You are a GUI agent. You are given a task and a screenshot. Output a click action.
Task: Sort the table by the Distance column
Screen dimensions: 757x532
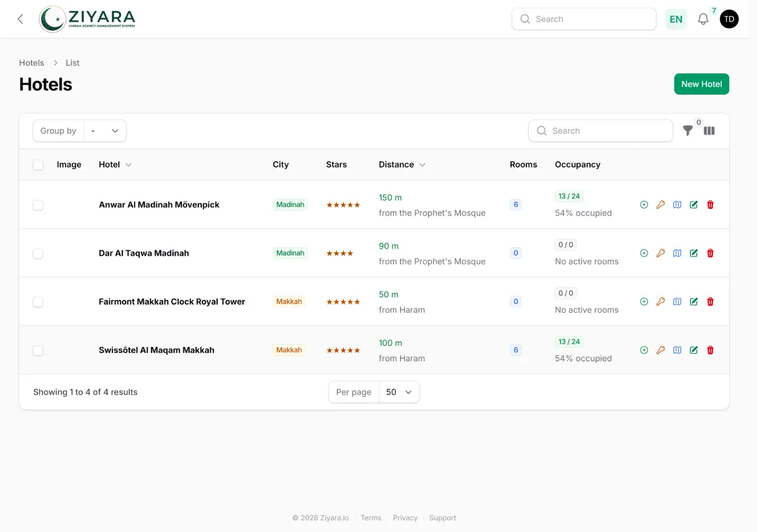click(402, 165)
